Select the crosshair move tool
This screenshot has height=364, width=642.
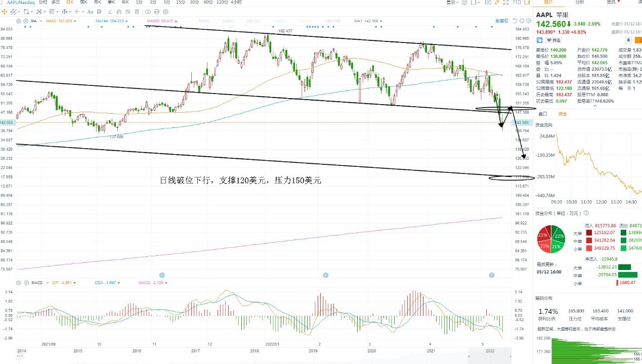4,12
